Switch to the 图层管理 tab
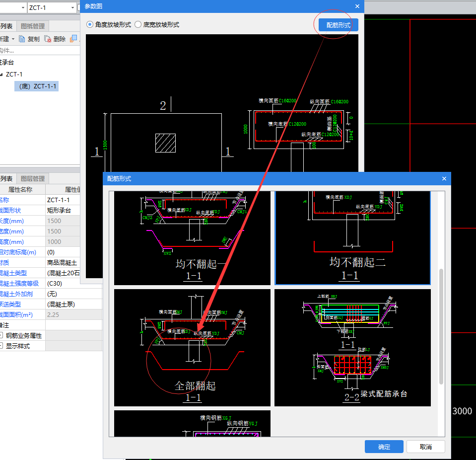 point(33,179)
